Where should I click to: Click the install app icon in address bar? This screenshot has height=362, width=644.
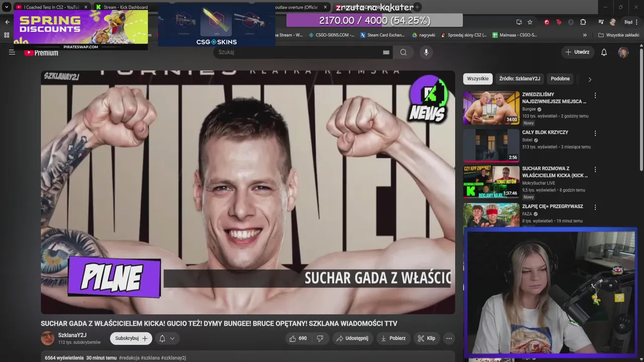(x=519, y=22)
